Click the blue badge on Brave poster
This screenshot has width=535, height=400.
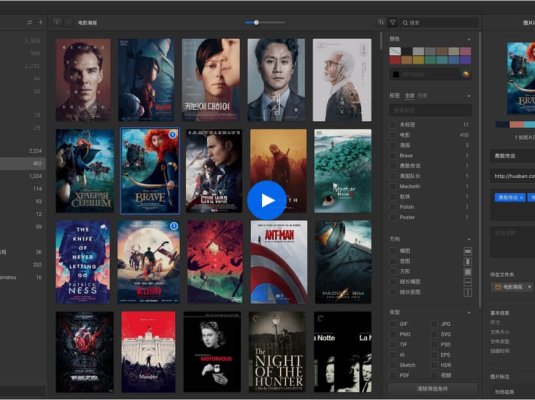[173, 134]
